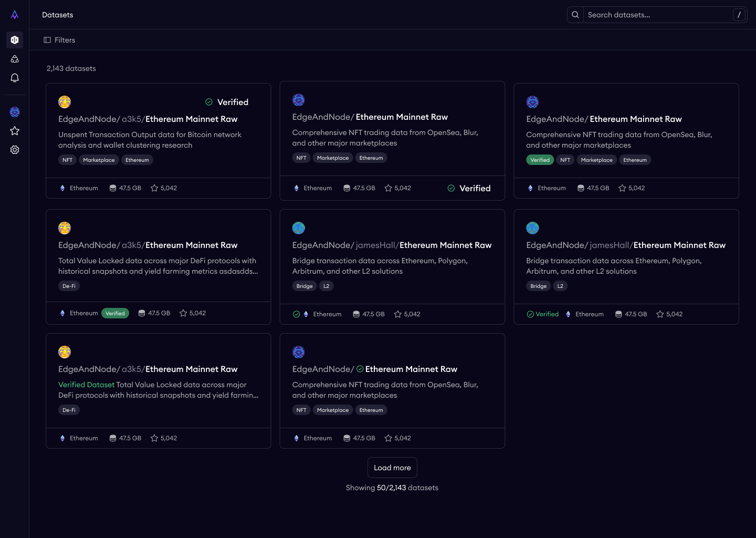Open favorites star in the sidebar
Screen dimensions: 756x538
click(15, 131)
